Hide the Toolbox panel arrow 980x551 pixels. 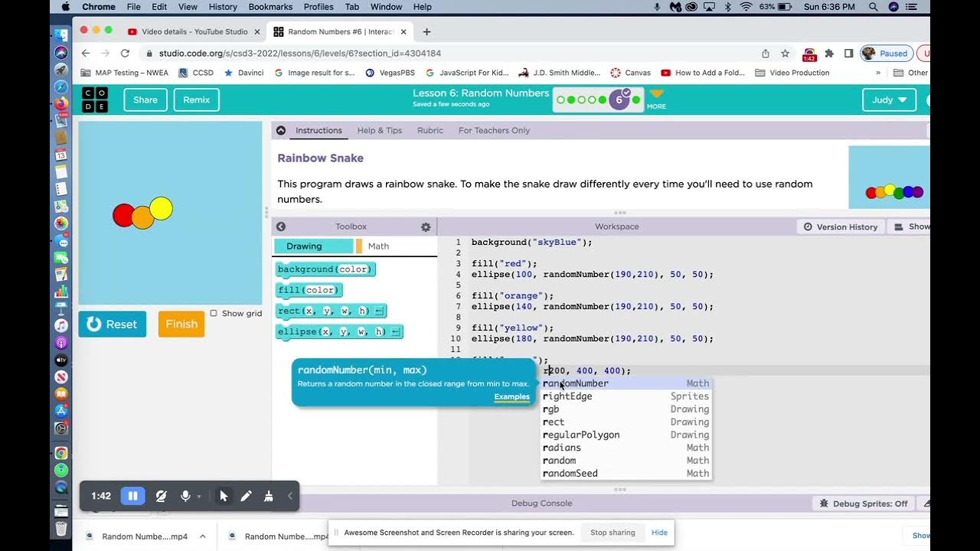point(280,227)
